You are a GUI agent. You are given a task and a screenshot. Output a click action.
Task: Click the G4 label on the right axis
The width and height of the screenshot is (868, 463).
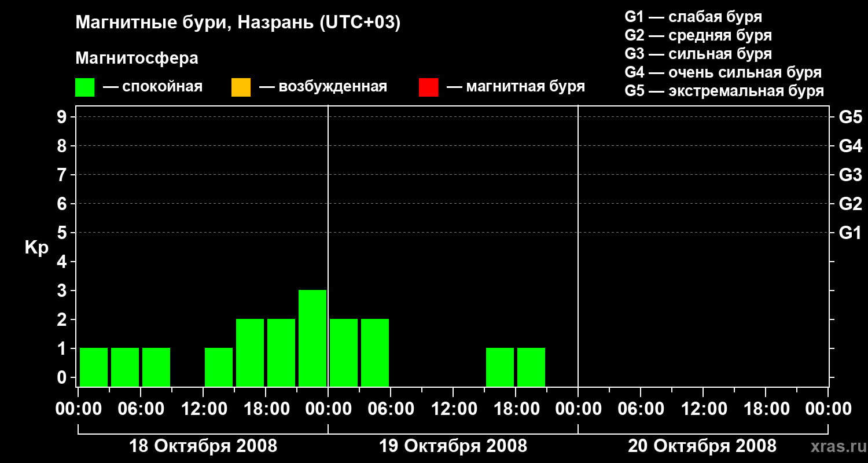pos(850,146)
